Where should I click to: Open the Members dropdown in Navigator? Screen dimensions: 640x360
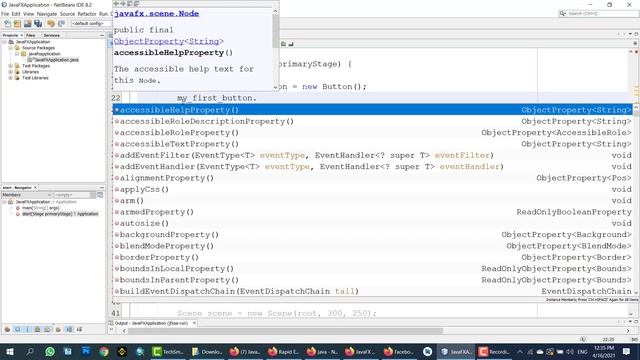point(27,195)
